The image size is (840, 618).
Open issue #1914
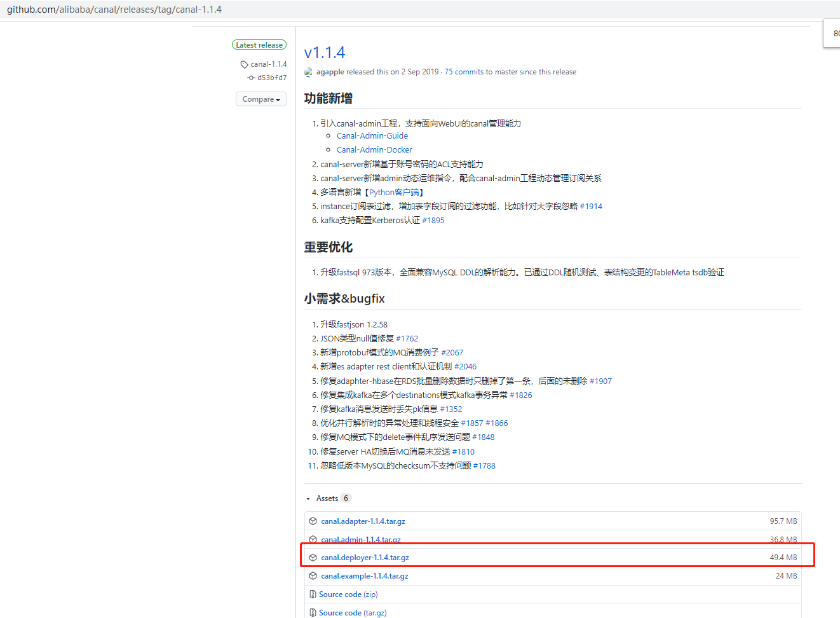[591, 207]
